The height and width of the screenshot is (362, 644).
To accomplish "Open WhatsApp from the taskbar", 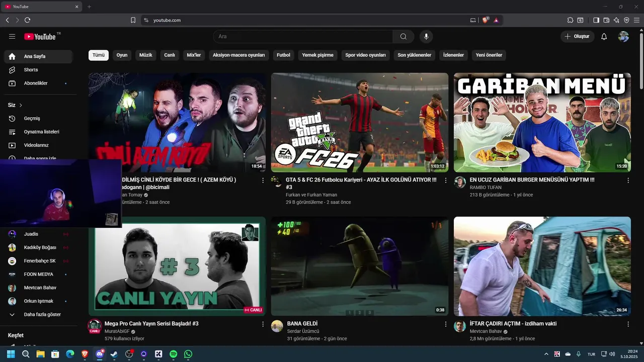I will pos(188,354).
